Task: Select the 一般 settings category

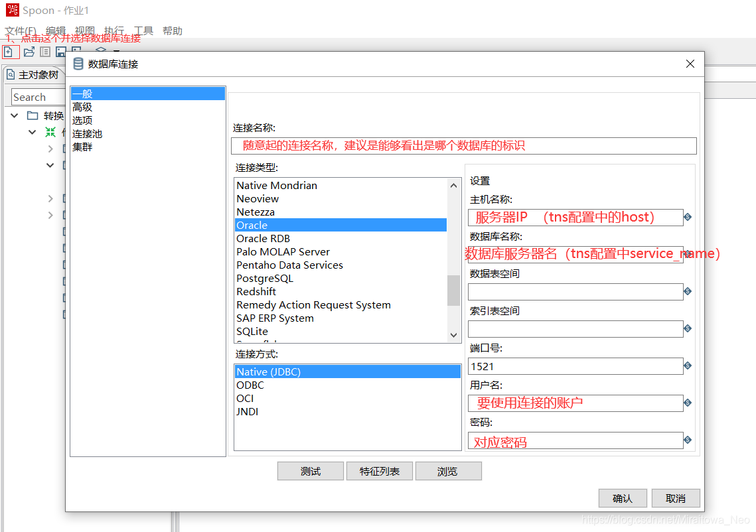Action: 148,94
